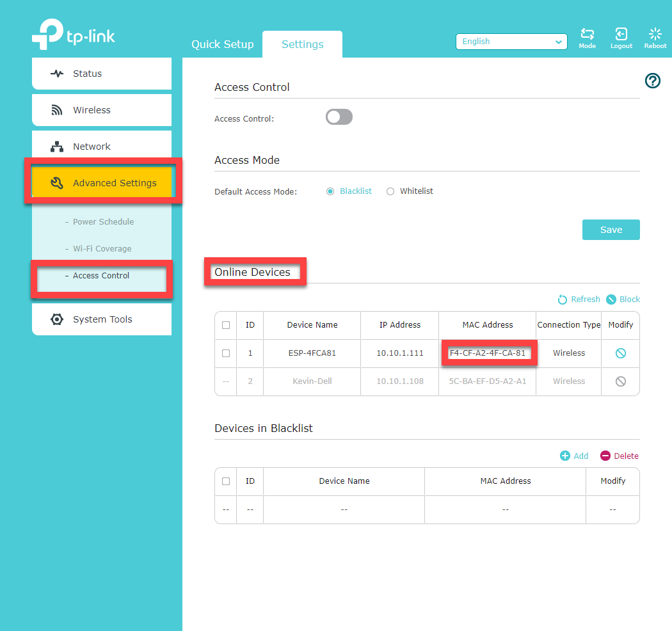Select the Blacklist radio button
The width and height of the screenshot is (672, 631).
[330, 191]
